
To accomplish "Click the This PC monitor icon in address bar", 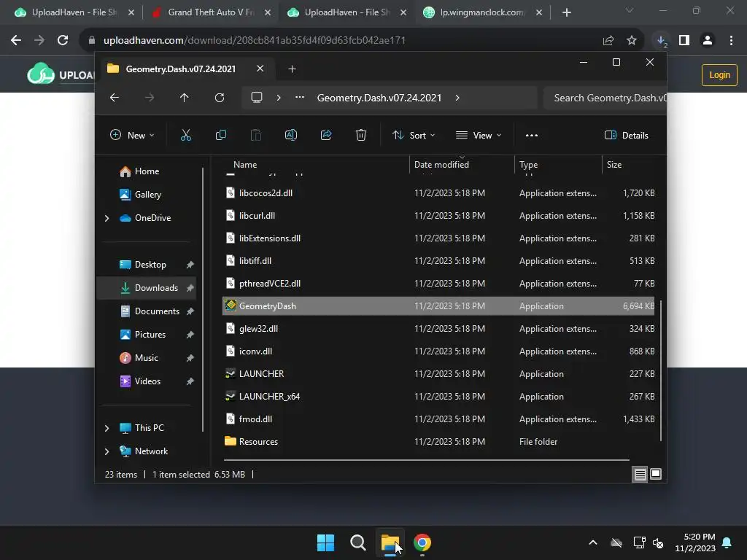I will (257, 98).
